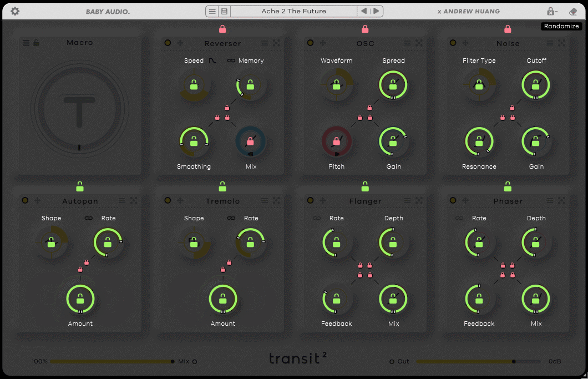Click the move handle icon on Reverser

(180, 43)
